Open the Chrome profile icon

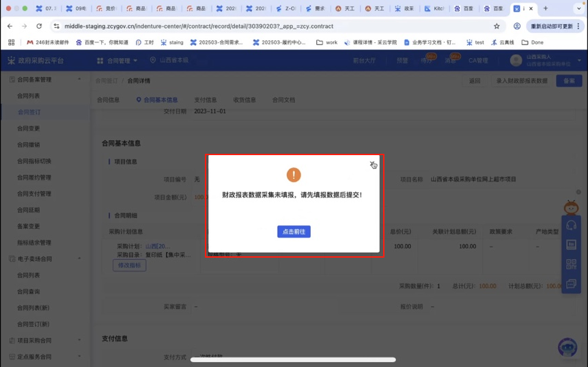tap(517, 26)
